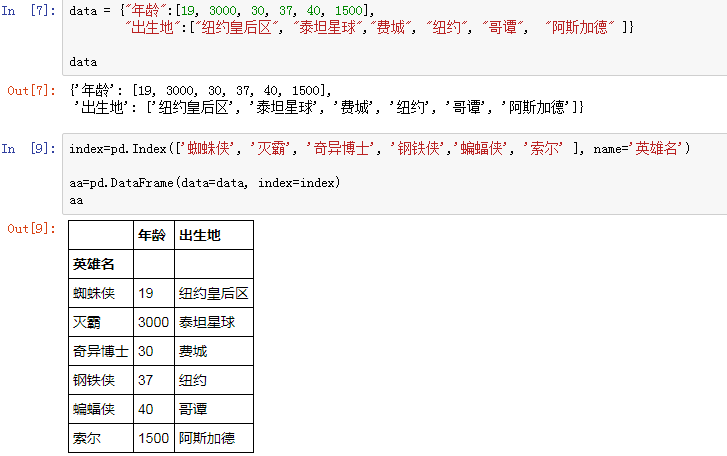Select the 奇异博士 row label
The height and width of the screenshot is (456, 727).
[x=101, y=351]
